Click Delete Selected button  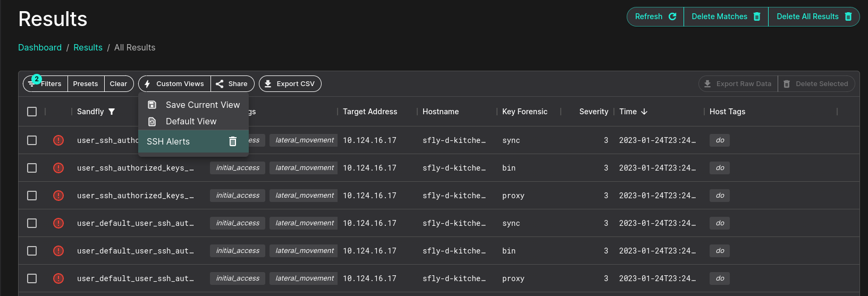pos(816,83)
